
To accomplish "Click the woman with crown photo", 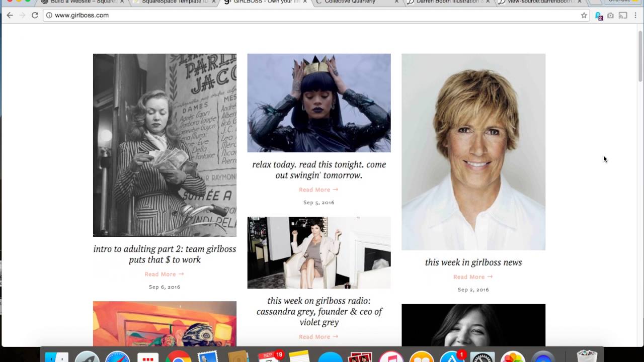I will coord(319,103).
